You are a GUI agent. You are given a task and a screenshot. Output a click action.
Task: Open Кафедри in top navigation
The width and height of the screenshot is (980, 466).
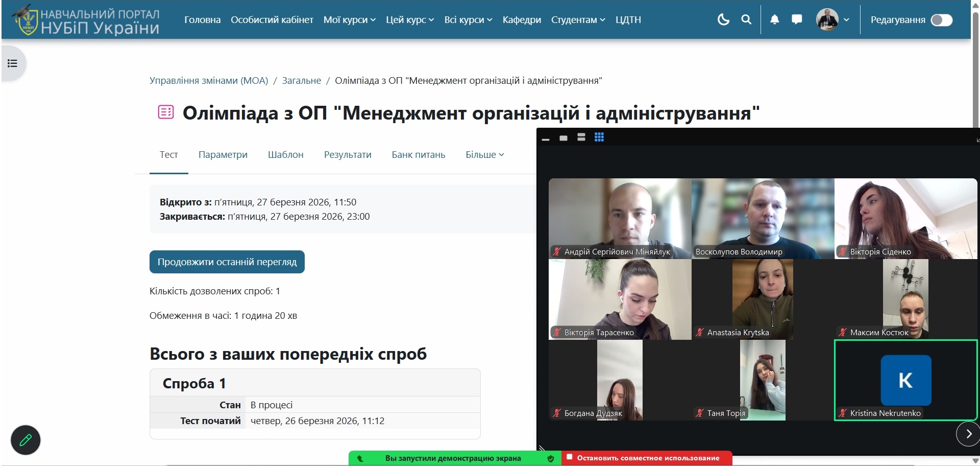522,20
